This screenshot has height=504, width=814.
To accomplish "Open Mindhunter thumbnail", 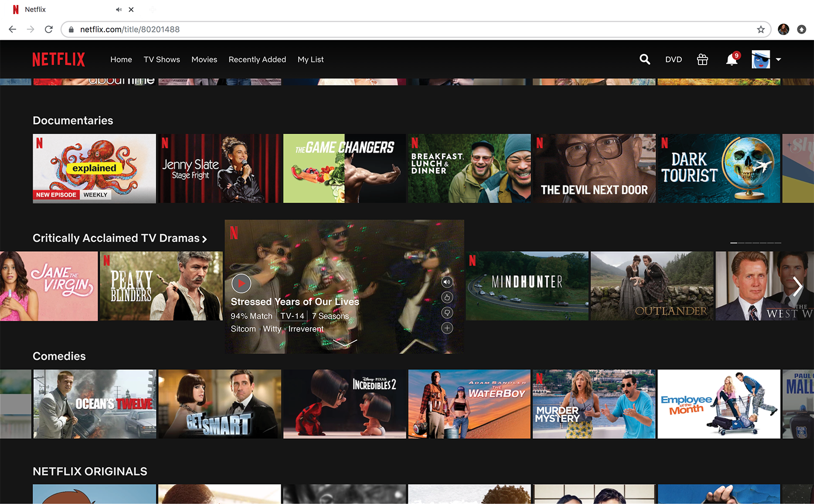I will pyautogui.click(x=527, y=286).
